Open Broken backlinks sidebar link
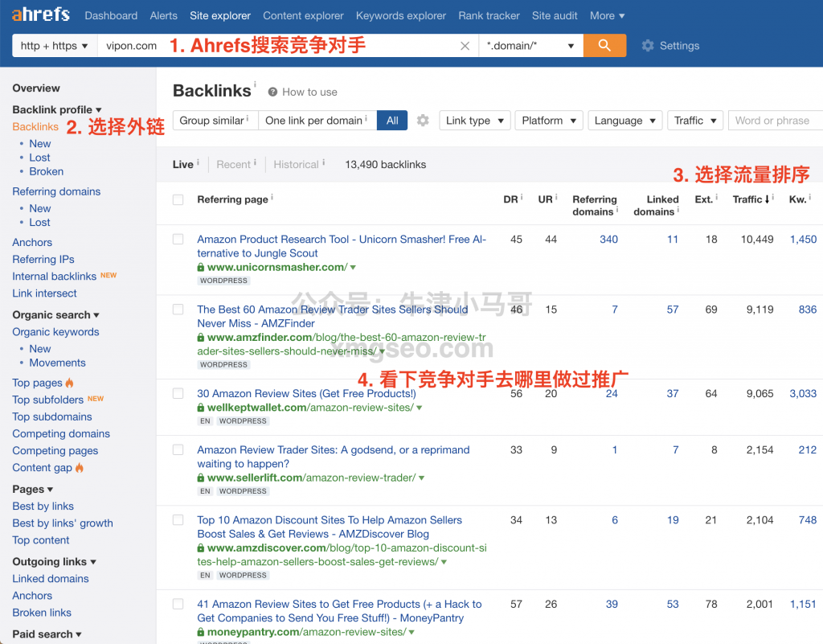823x644 pixels. pyautogui.click(x=46, y=171)
